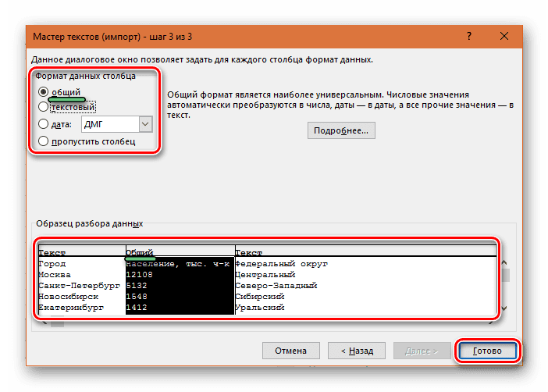
Task: Close the Мастер текстов dialog
Action: 504,36
